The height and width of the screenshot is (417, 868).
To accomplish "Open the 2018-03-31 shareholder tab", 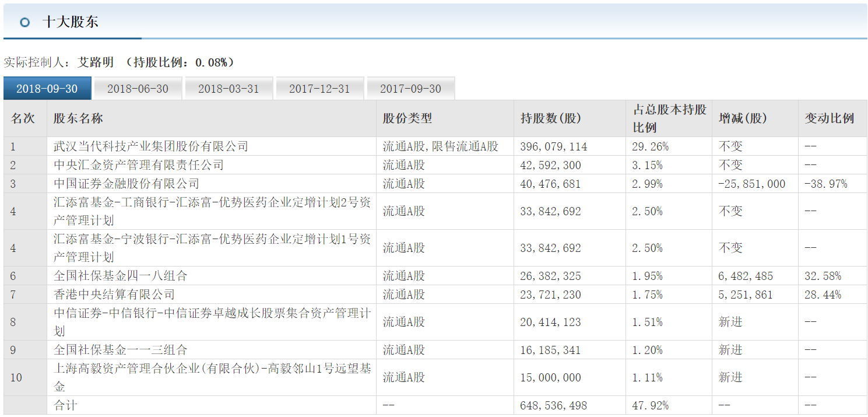I will pyautogui.click(x=229, y=89).
